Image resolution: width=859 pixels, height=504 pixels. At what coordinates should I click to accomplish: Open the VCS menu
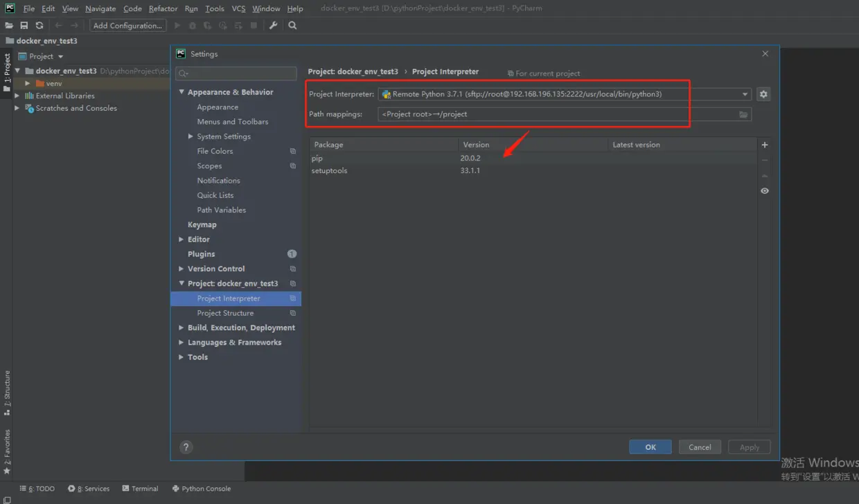coord(238,8)
